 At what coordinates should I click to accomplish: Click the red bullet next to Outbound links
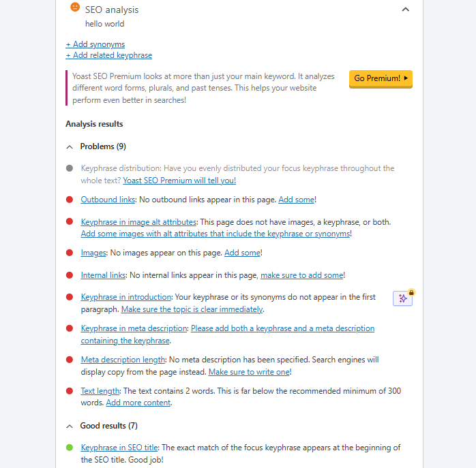tap(70, 200)
